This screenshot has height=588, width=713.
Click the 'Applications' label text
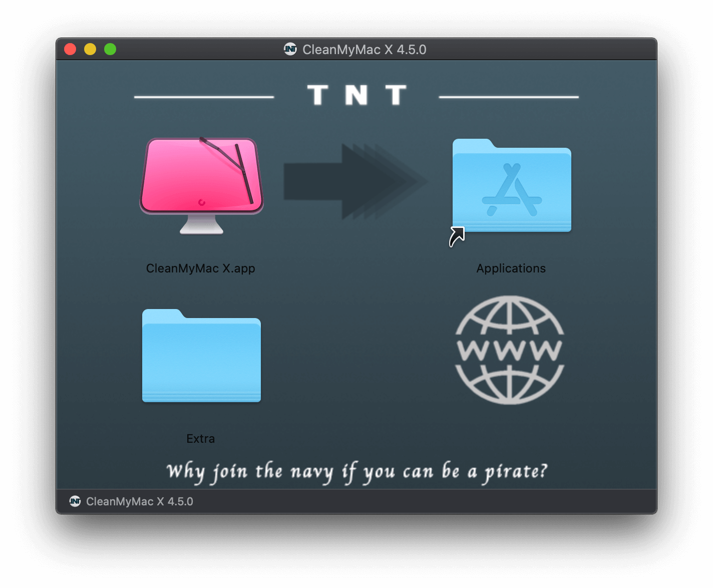click(x=511, y=268)
